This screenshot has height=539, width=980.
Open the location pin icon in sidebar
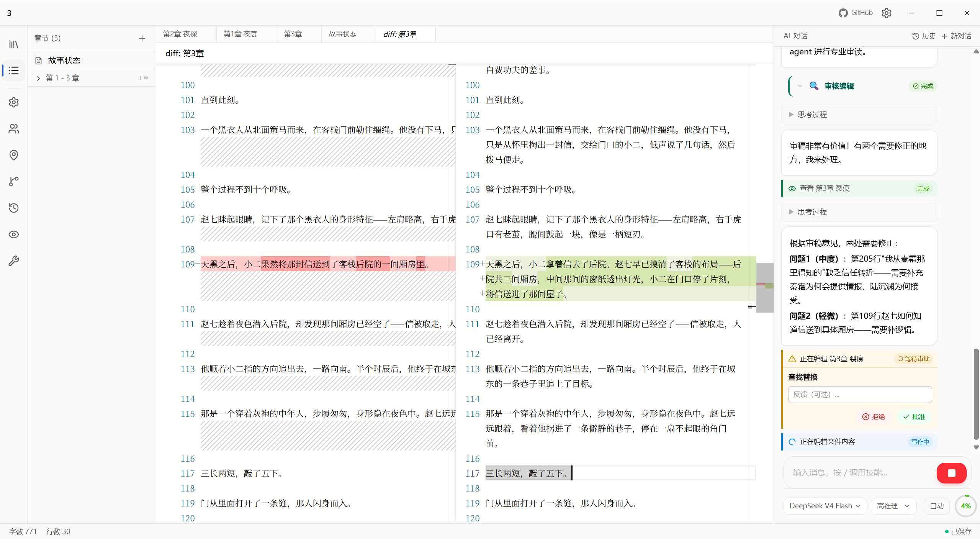tap(14, 155)
